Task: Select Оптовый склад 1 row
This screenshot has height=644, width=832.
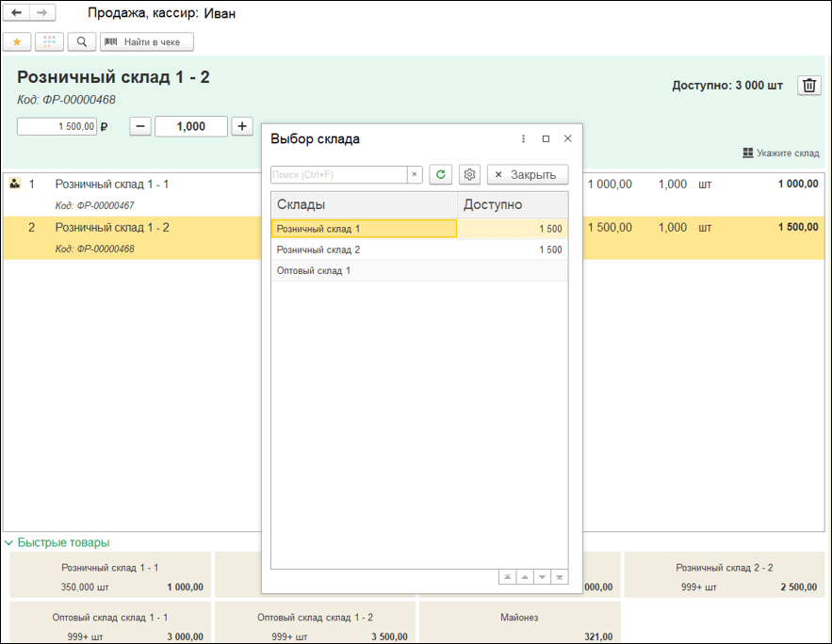Action: [x=314, y=271]
